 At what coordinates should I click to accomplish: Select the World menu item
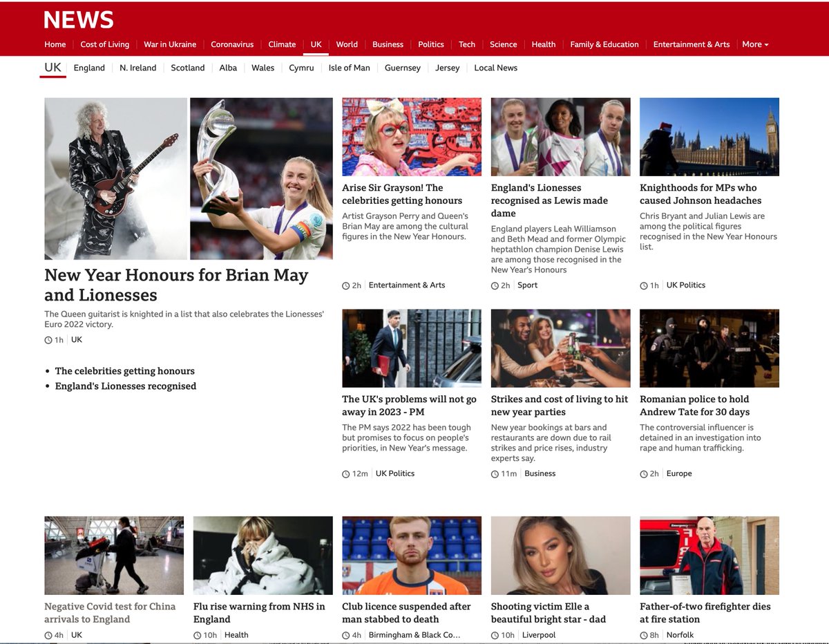click(347, 44)
